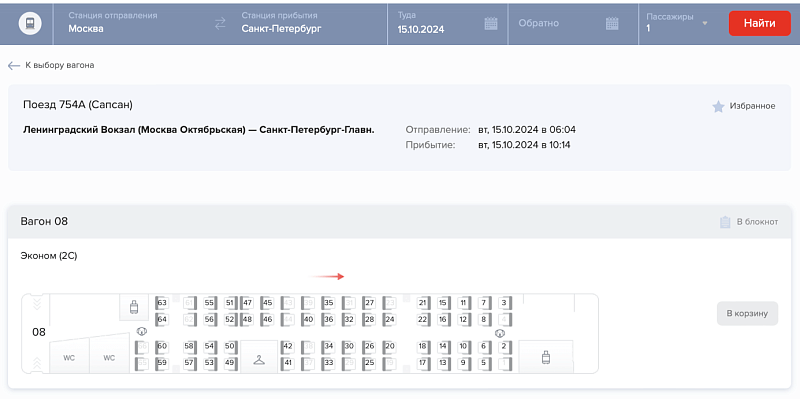Click the В корзину button
This screenshot has height=399, width=800.
[x=747, y=313]
